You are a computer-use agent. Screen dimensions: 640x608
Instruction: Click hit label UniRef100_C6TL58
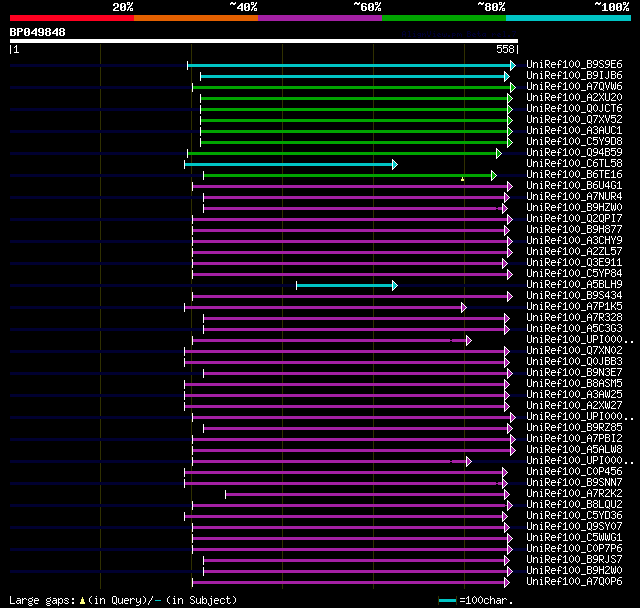[x=574, y=164]
